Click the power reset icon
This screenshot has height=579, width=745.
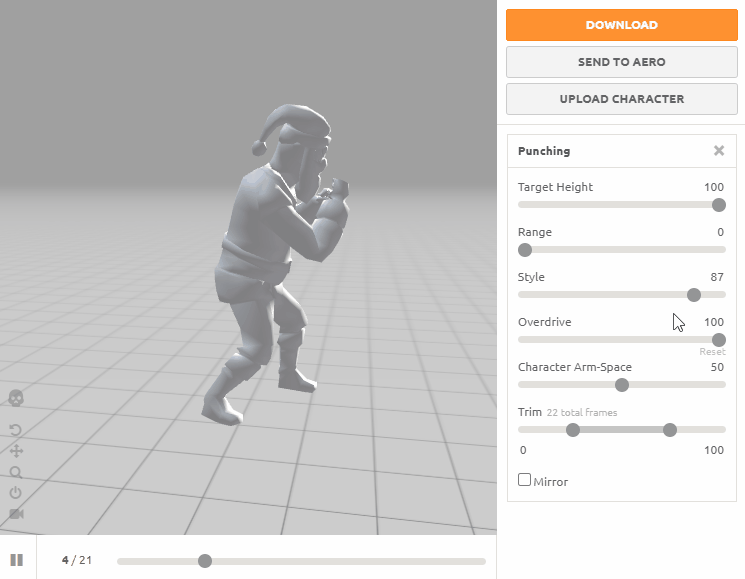click(16, 493)
